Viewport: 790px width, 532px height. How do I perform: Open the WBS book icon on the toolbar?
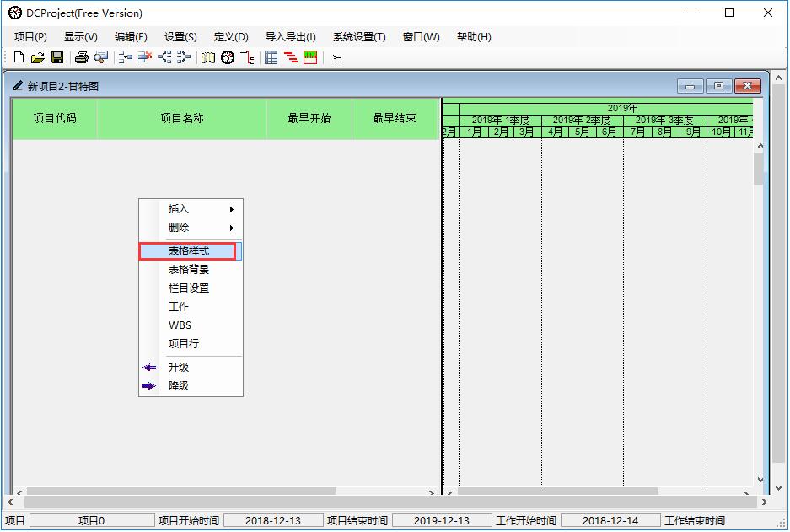[207, 56]
